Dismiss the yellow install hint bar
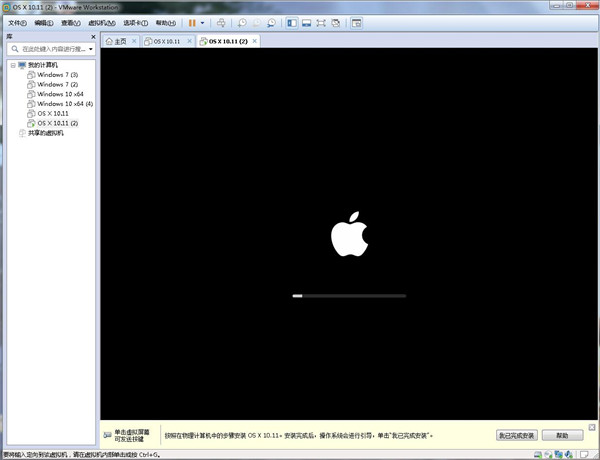Screen dimensions: 600x460 (x=592, y=427)
